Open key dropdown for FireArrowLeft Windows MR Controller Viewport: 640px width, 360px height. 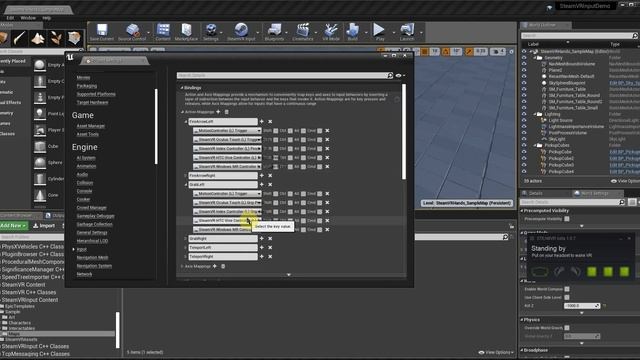pos(227,167)
